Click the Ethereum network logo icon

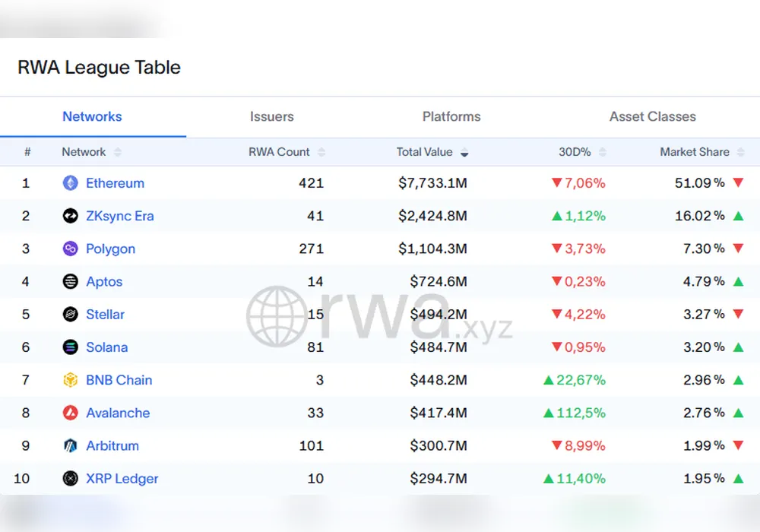point(70,182)
